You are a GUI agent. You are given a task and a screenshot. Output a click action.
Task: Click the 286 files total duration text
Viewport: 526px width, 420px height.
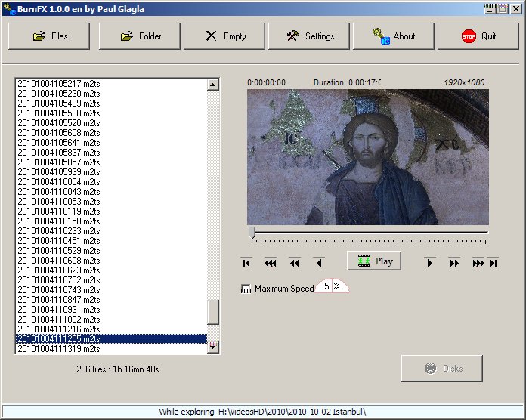[x=117, y=369]
